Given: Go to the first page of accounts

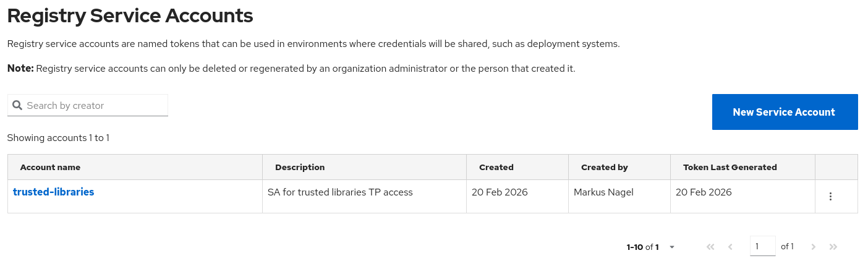Looking at the screenshot, I should tap(710, 247).
